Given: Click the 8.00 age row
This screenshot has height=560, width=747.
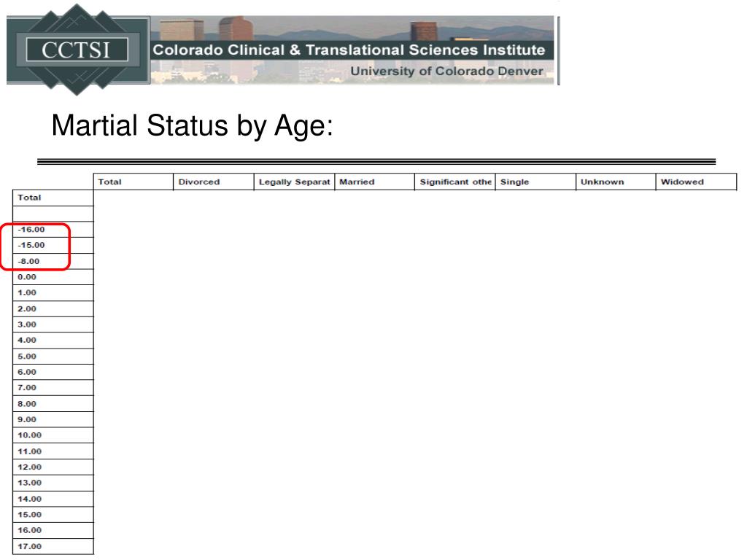Looking at the screenshot, I should point(53,404).
